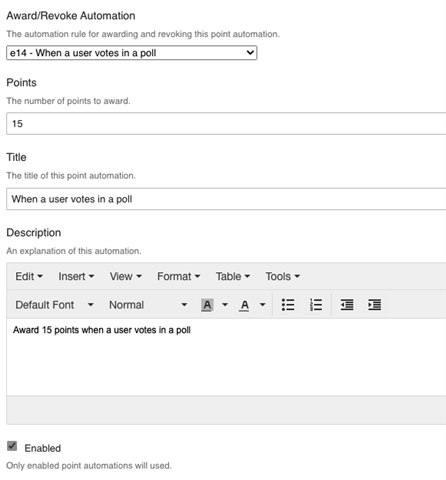
Task: Open the Table menu
Action: 233,276
